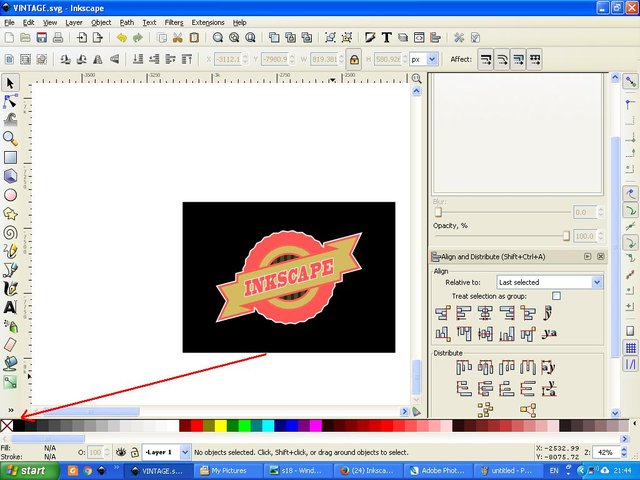Toggle Affect move patterns button
This screenshot has width=640, height=480.
pyautogui.click(x=535, y=60)
